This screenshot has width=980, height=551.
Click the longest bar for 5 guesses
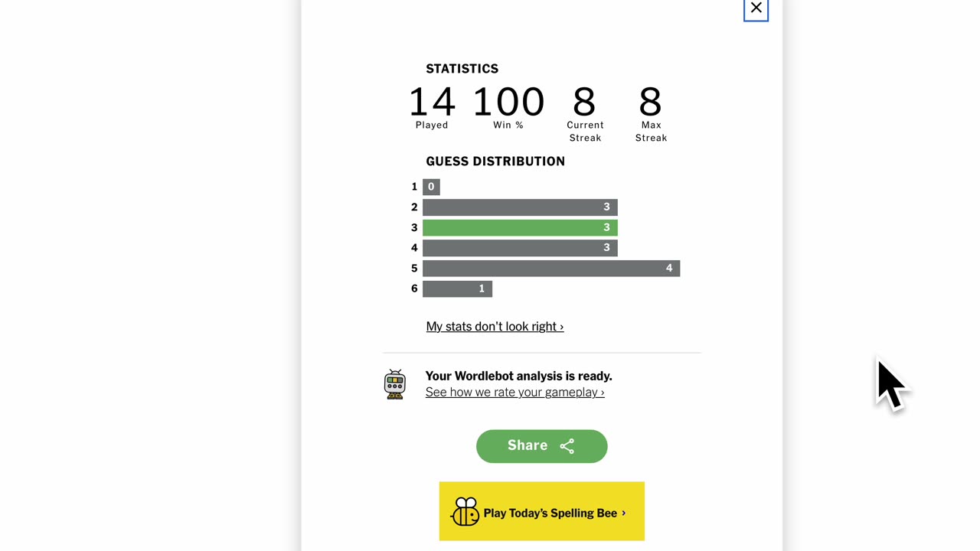[551, 268]
